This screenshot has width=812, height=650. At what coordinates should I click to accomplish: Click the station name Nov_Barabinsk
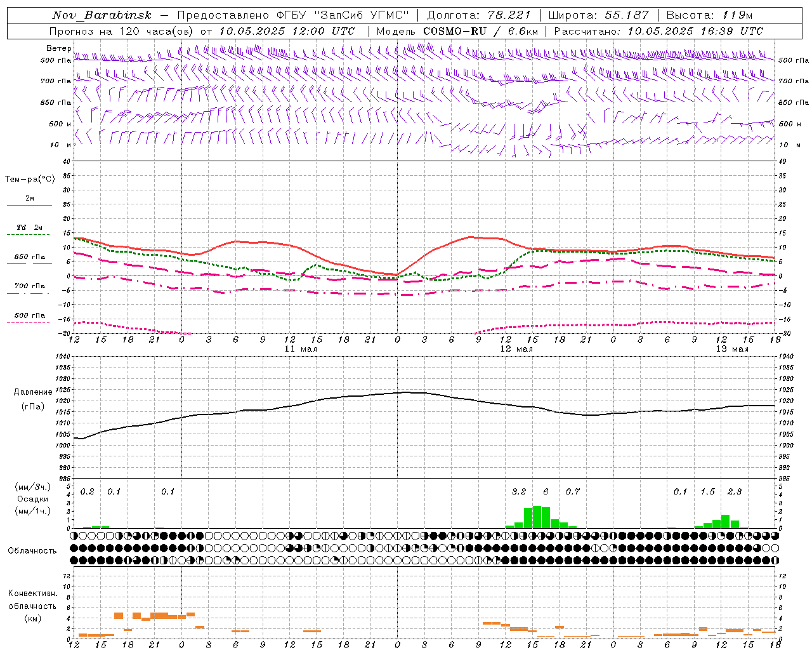click(x=100, y=15)
